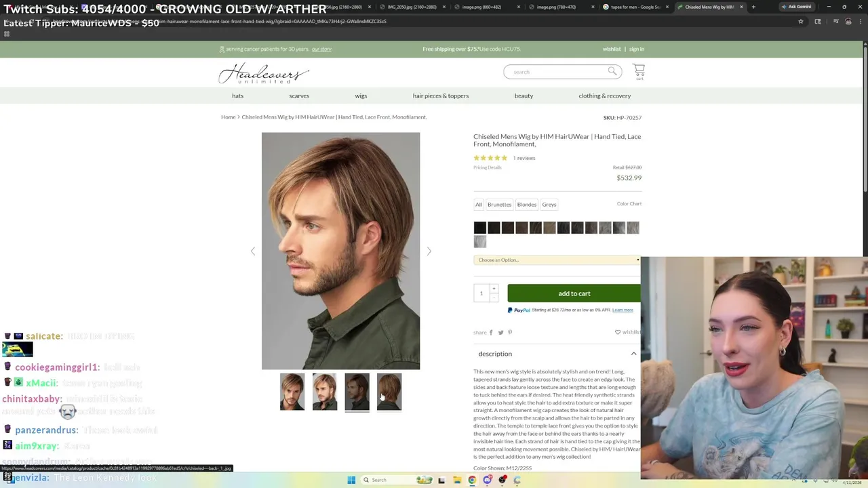Filter colors by All
The width and height of the screenshot is (868, 488).
point(479,204)
